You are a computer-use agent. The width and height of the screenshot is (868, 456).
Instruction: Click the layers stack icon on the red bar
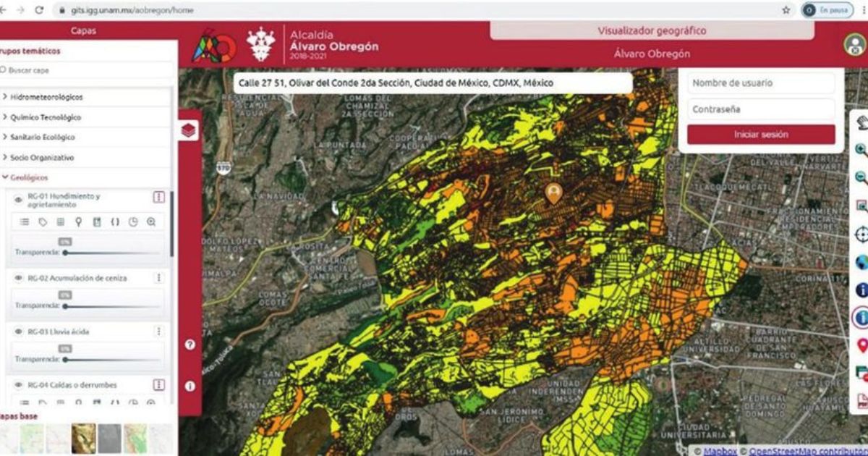coord(189,130)
